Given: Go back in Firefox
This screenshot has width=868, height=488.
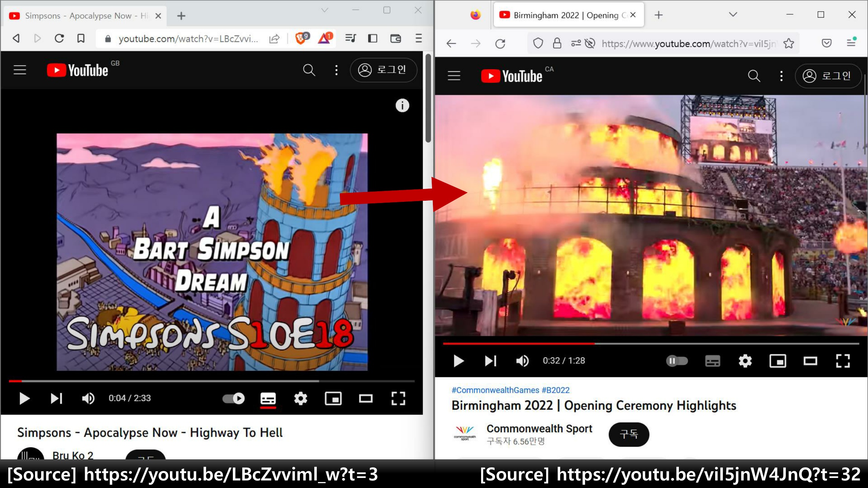Looking at the screenshot, I should [x=451, y=44].
